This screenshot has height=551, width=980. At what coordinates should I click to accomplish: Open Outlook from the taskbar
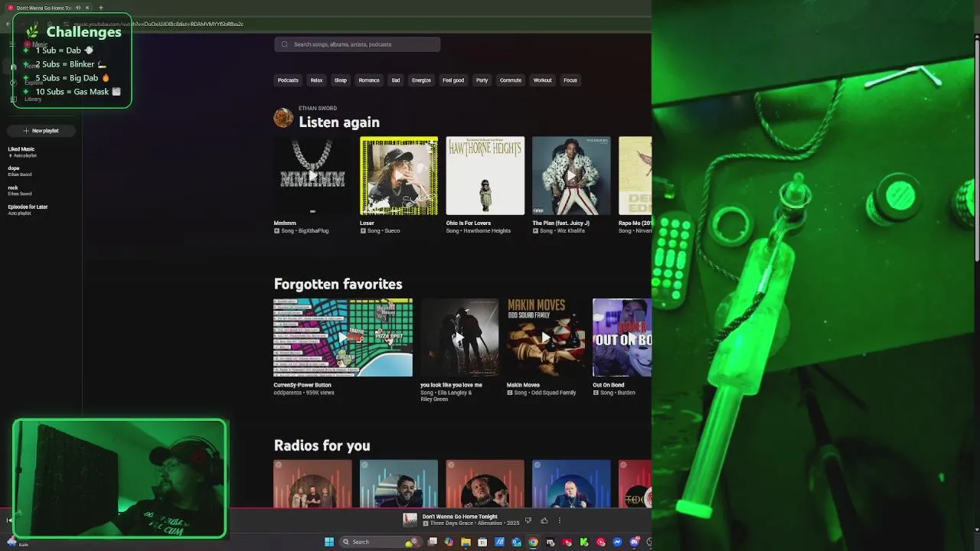pos(517,542)
